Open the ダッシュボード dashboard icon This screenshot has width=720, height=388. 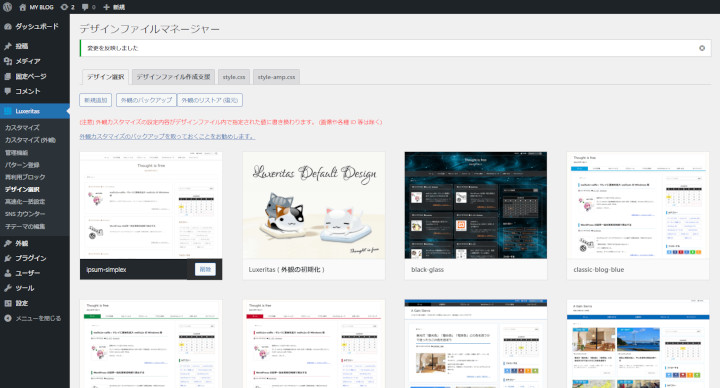click(8, 27)
